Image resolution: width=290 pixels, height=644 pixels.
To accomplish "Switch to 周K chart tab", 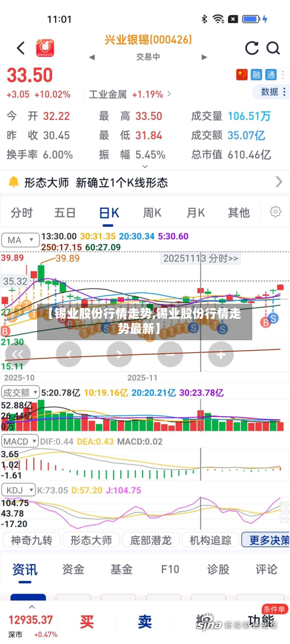I will click(152, 213).
